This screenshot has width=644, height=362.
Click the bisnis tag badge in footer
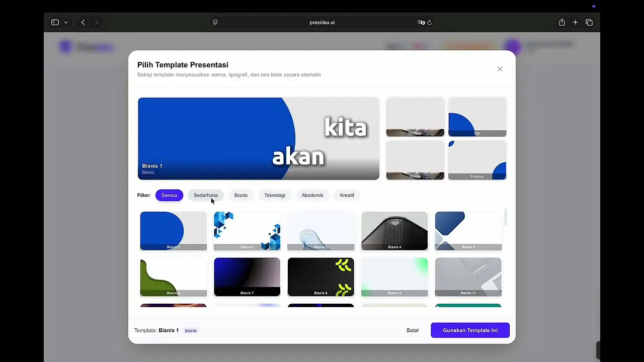[x=191, y=330]
